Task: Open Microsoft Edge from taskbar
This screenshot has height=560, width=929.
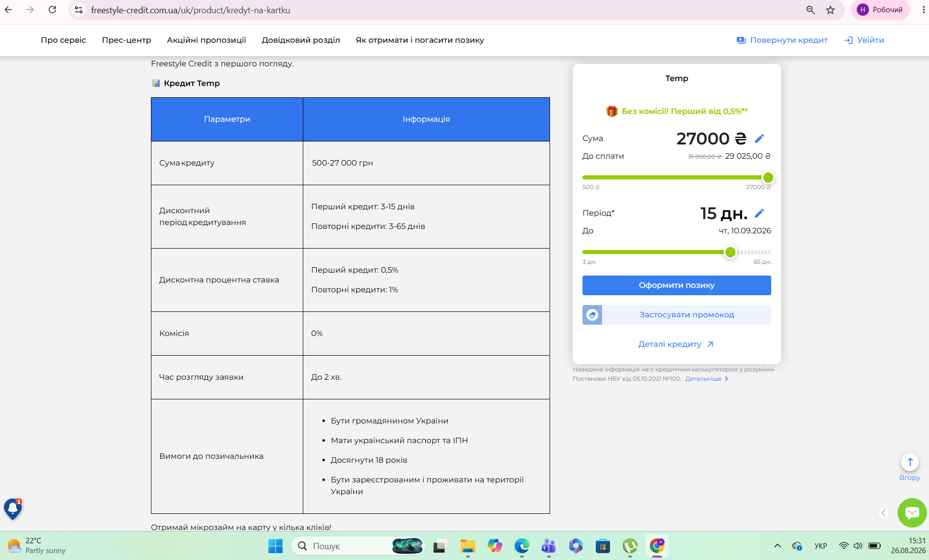Action: point(522,546)
